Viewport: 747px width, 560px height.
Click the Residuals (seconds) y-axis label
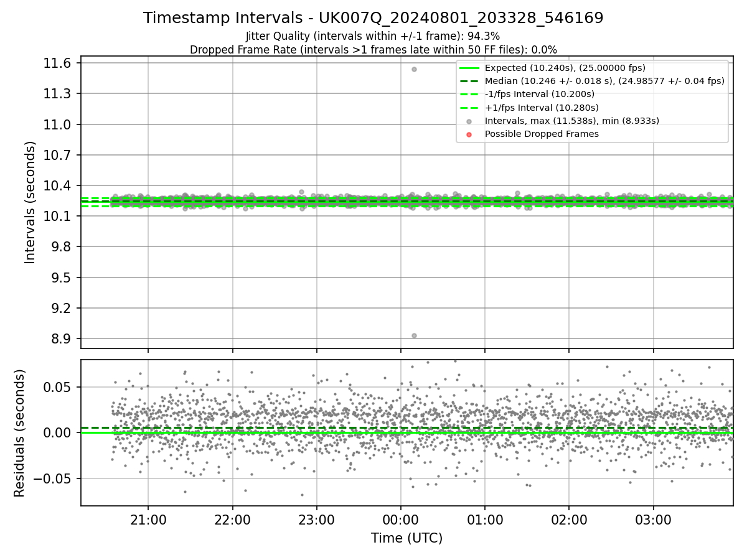19,433
